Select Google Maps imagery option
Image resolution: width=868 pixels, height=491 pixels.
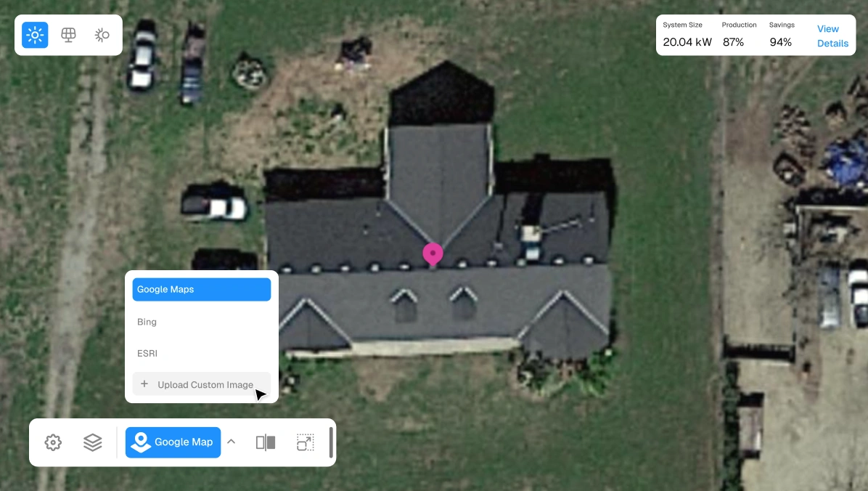(202, 289)
